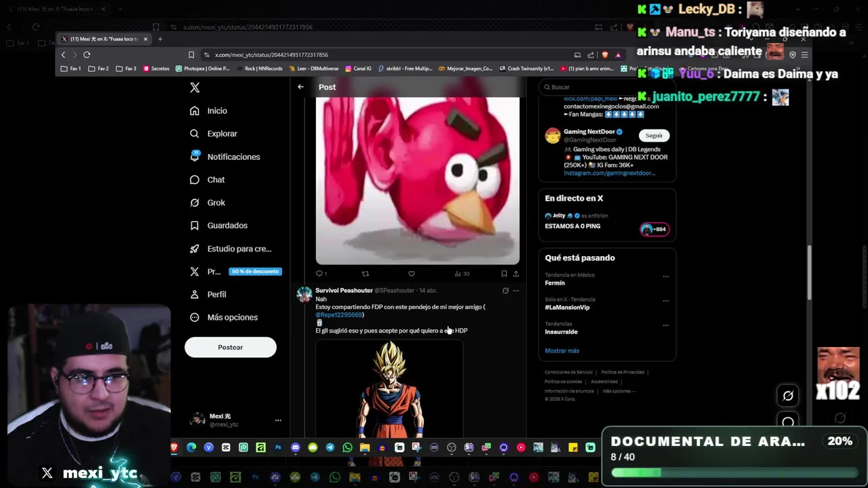Click Mostrar más under trends
This screenshot has height=488, width=868.
pyautogui.click(x=561, y=350)
